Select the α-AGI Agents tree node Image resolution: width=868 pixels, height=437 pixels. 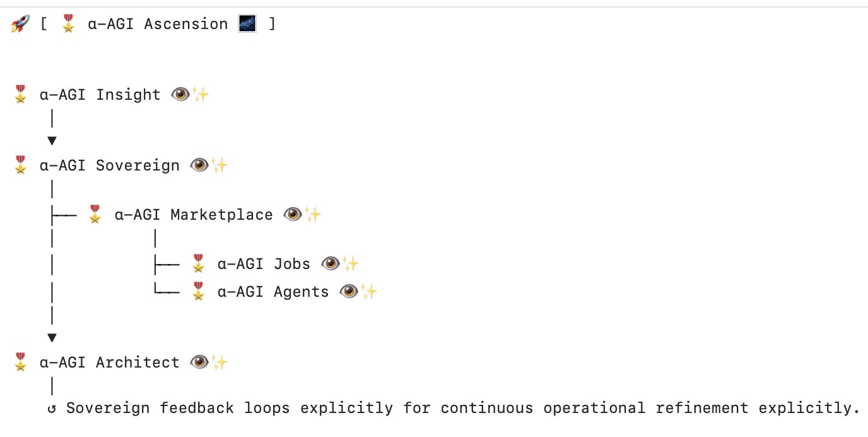pos(284,292)
